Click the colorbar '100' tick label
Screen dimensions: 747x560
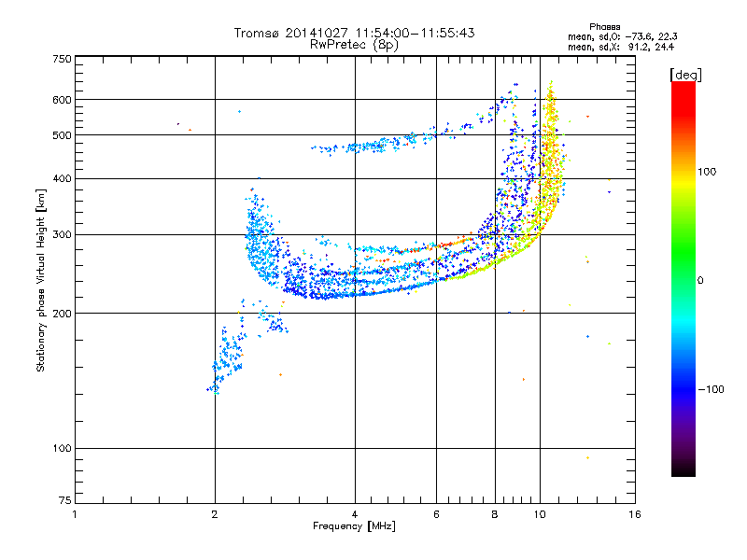707,172
